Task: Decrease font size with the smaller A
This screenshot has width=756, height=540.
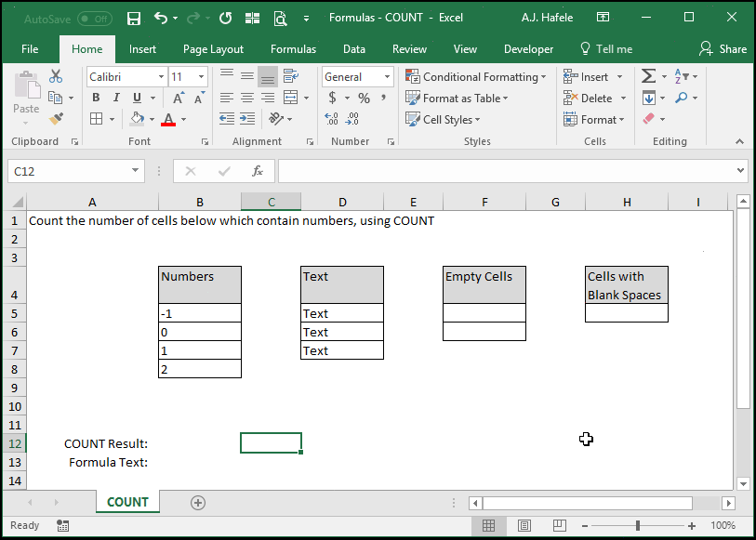Action: click(x=199, y=98)
